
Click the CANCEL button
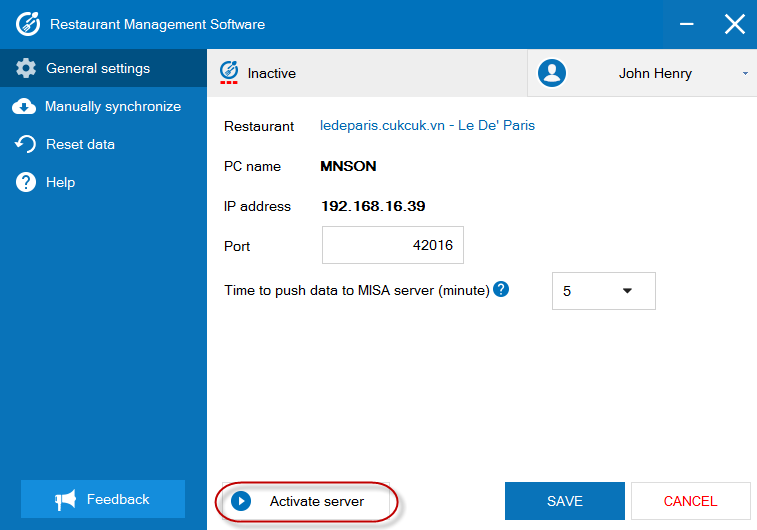point(690,501)
